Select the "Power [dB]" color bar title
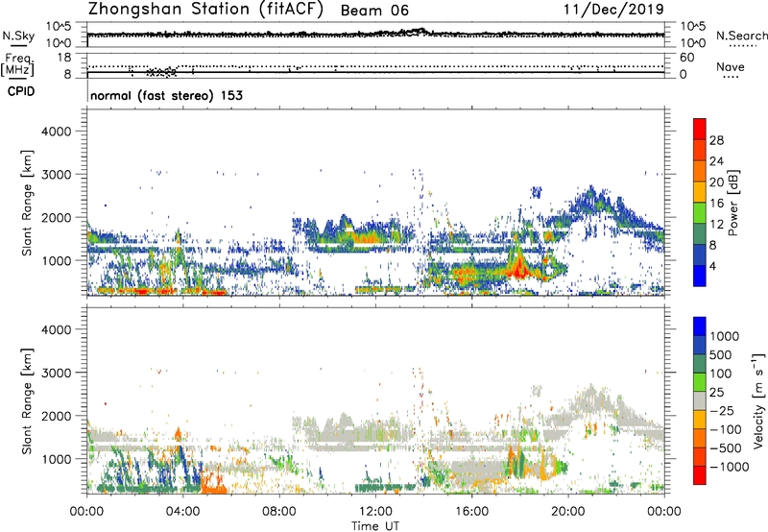 coord(732,203)
